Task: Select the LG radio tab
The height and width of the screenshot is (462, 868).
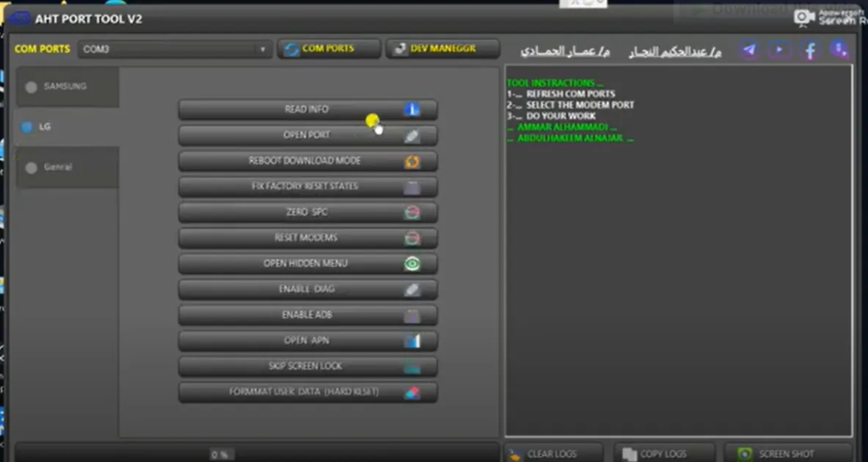Action: pos(68,127)
